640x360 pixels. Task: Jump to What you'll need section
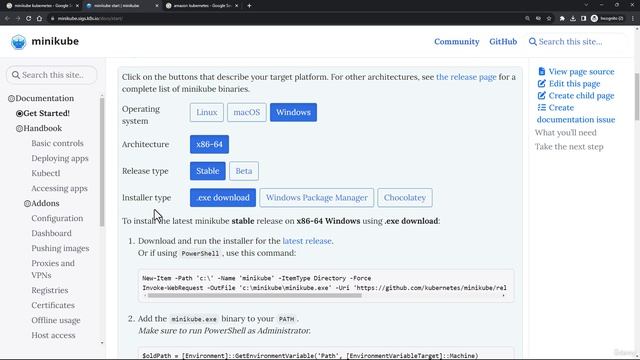point(566,133)
